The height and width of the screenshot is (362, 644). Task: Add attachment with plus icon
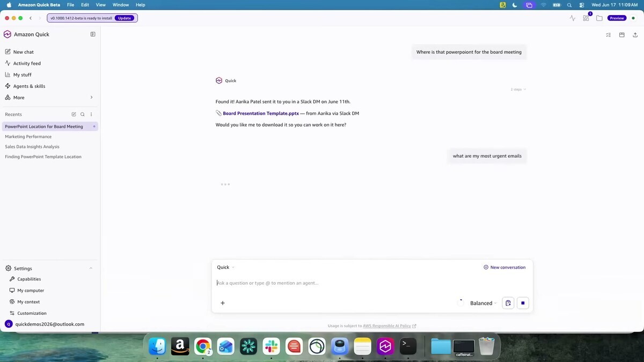223,303
